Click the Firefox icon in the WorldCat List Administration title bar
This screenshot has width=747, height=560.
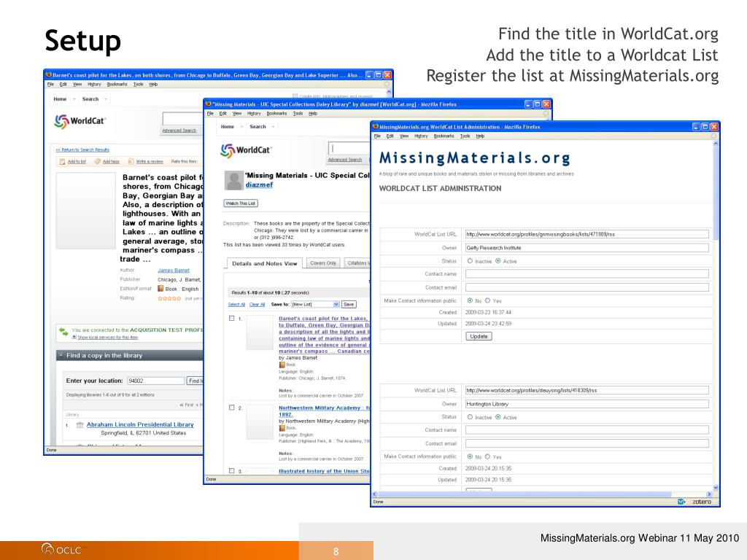[376, 127]
